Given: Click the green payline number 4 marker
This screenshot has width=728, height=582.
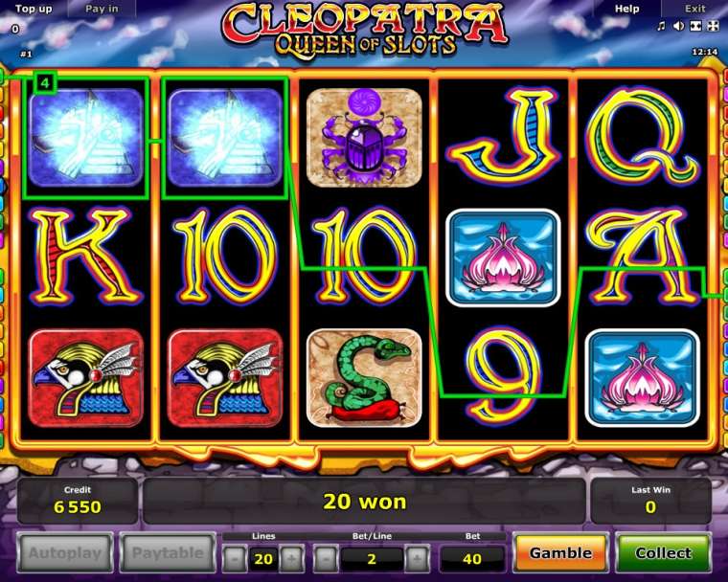Looking at the screenshot, I should 45,83.
